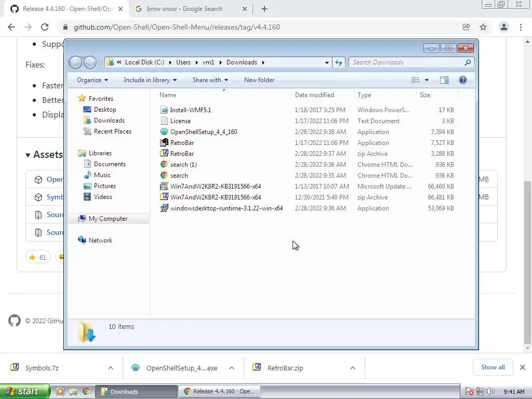The width and height of the screenshot is (532, 399).
Task: Select the Win7AndW2K8R2 Microsoft Update file icon
Action: click(x=164, y=187)
